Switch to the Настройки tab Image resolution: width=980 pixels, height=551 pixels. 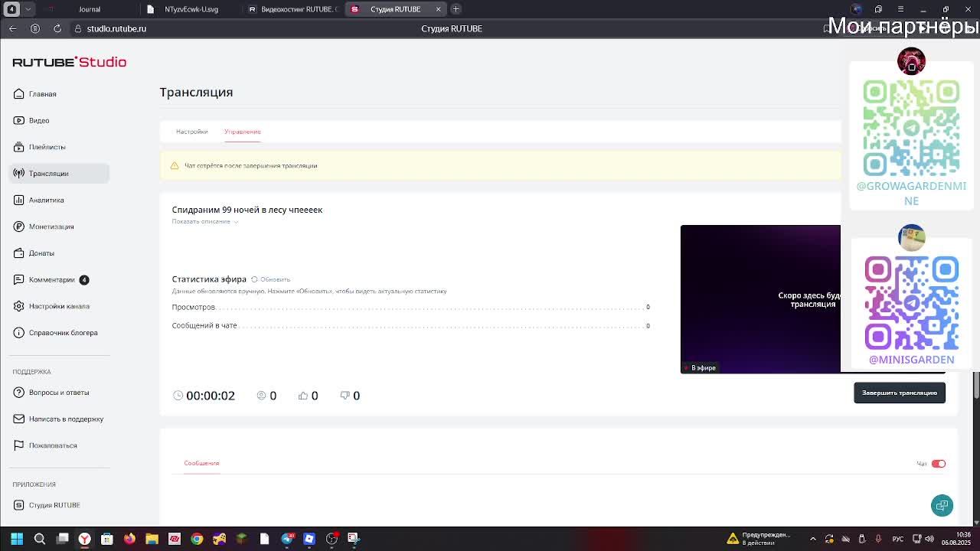(x=191, y=132)
